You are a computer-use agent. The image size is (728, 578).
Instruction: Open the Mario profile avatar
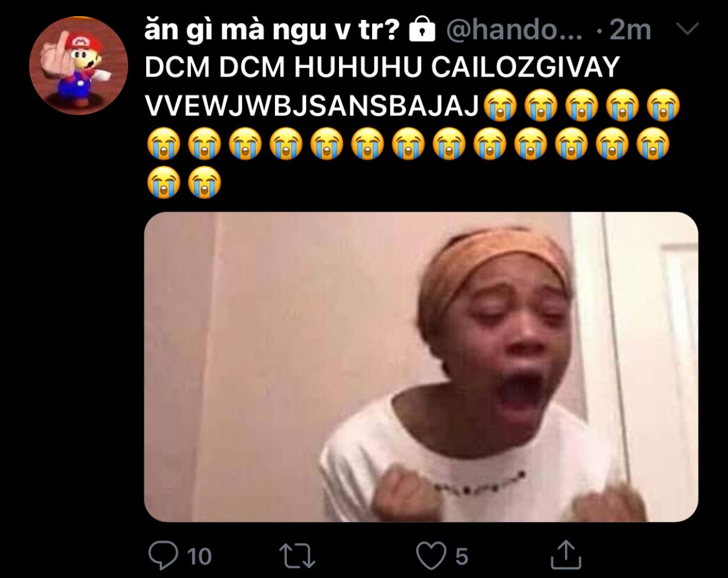coord(78,65)
